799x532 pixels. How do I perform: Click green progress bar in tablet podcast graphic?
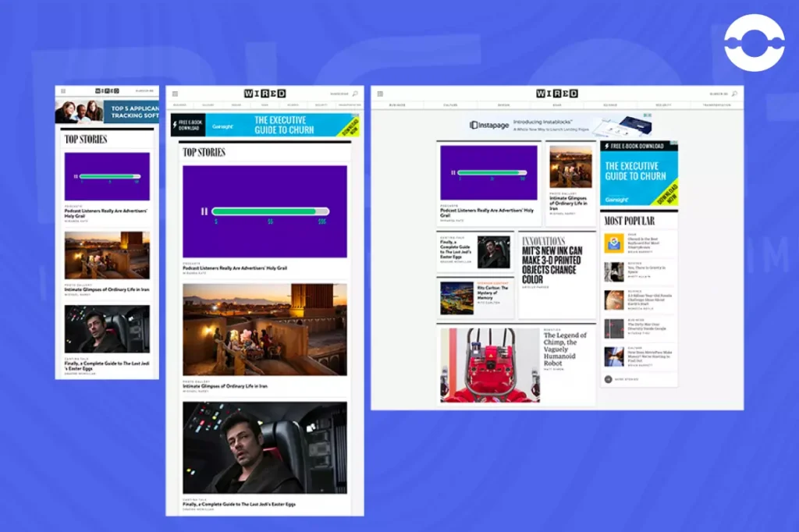click(x=271, y=211)
